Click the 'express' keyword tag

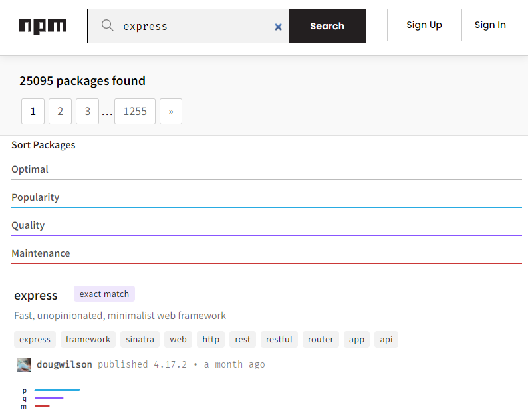point(35,339)
